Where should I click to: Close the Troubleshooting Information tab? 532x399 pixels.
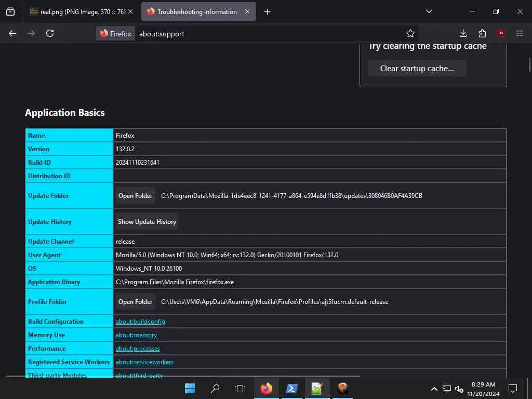pos(247,11)
